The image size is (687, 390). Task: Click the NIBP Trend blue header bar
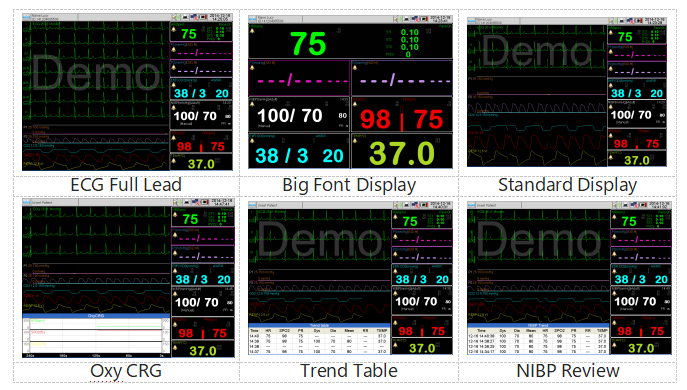(538, 326)
